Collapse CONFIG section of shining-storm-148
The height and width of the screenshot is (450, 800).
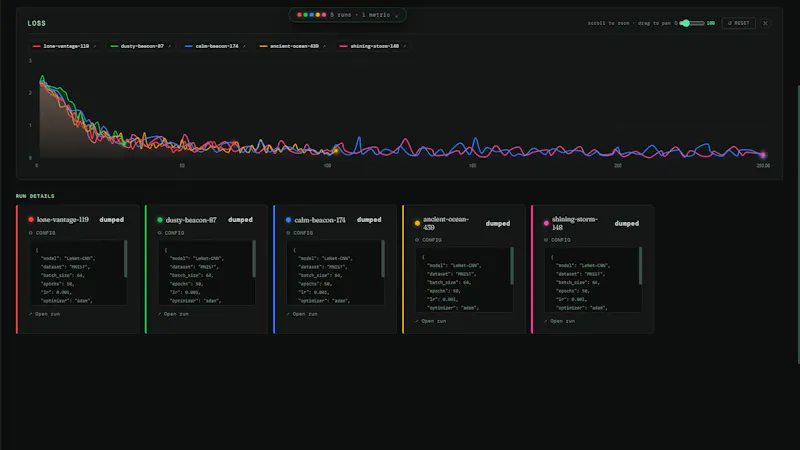click(x=557, y=240)
